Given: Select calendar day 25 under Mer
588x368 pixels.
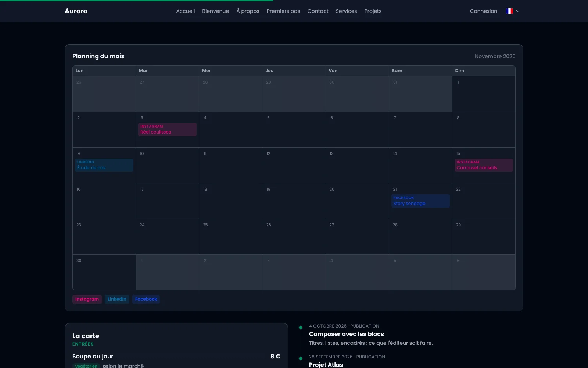Looking at the screenshot, I should 230,237.
